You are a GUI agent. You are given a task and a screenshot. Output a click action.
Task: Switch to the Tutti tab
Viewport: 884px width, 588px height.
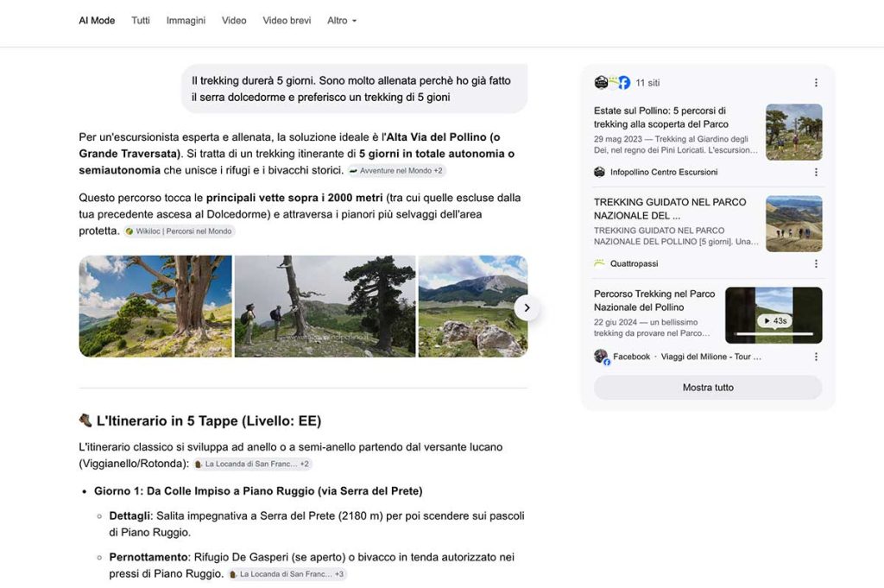click(x=141, y=21)
